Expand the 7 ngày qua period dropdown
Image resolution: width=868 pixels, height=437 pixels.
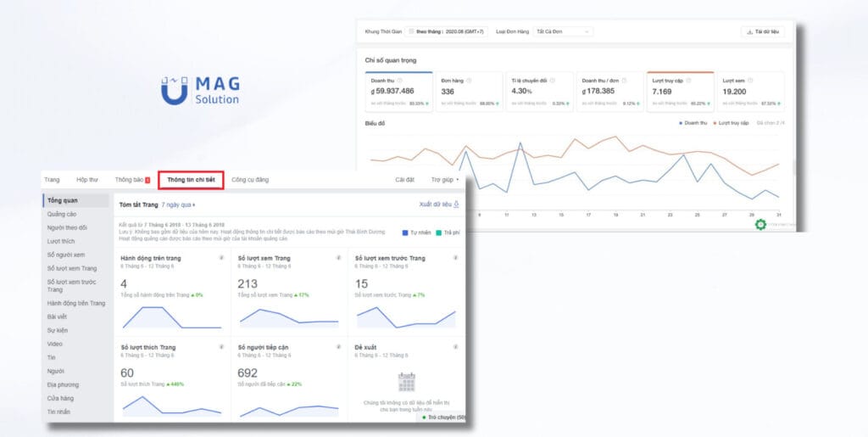[178, 204]
